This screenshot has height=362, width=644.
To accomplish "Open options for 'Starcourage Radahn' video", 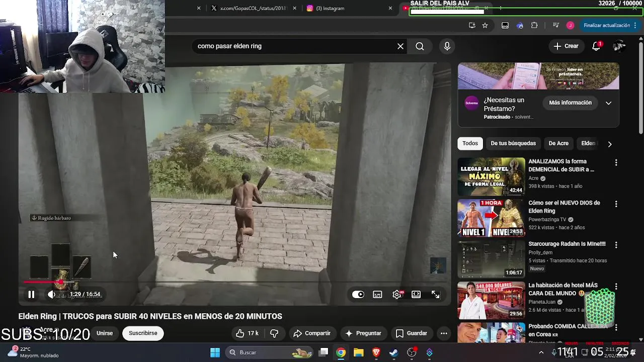I will point(616,245).
